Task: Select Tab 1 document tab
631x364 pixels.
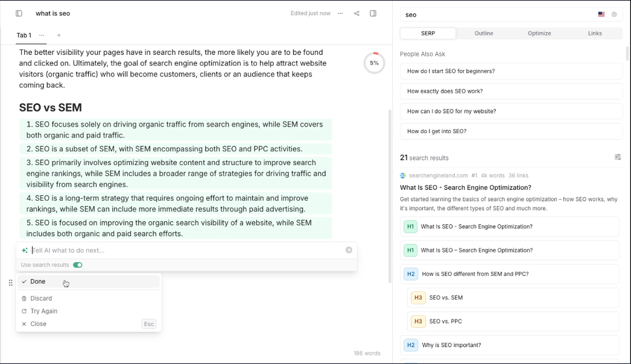Action: click(24, 36)
